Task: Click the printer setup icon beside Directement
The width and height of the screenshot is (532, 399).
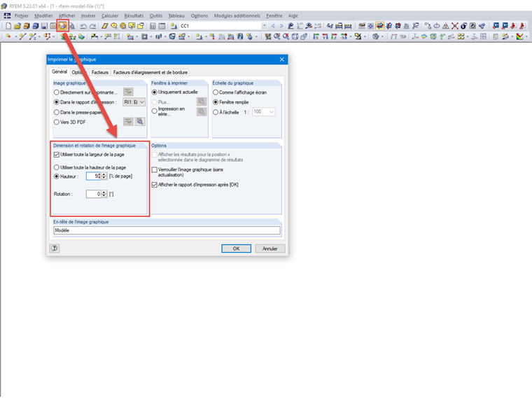Action: [x=128, y=92]
